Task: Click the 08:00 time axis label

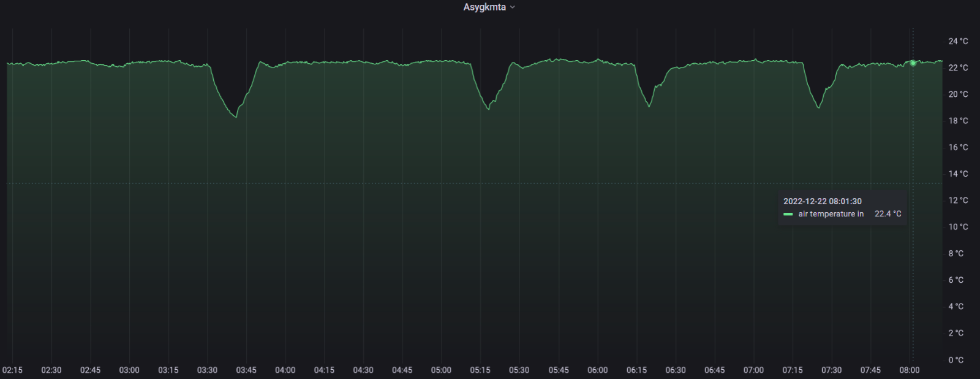Action: pos(910,370)
